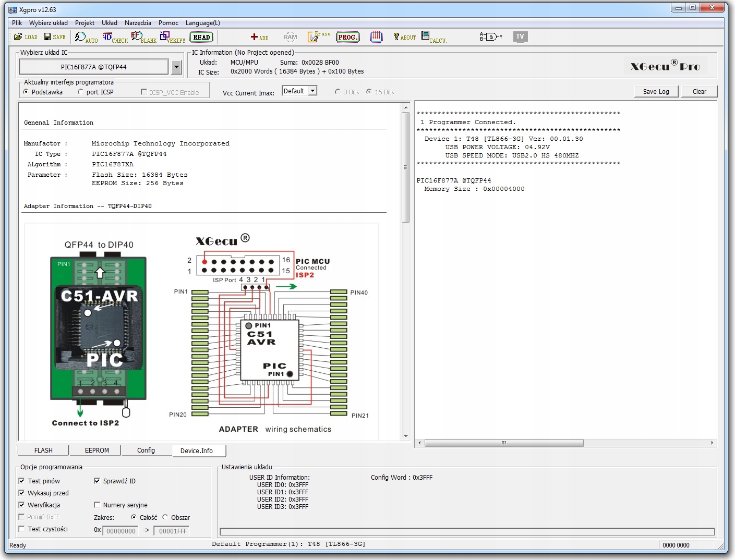Toggle the Test czystości checkbox
The width and height of the screenshot is (735, 560).
22,529
